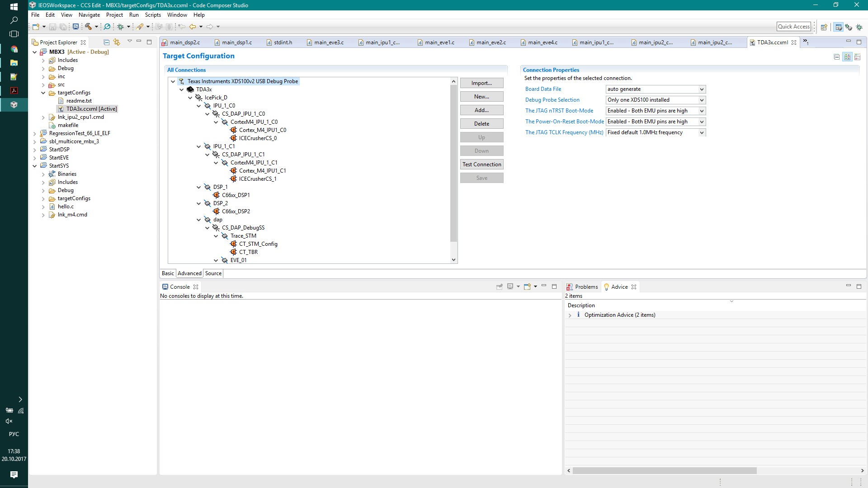
Task: Open Windows Start menu
Action: [x=14, y=7]
